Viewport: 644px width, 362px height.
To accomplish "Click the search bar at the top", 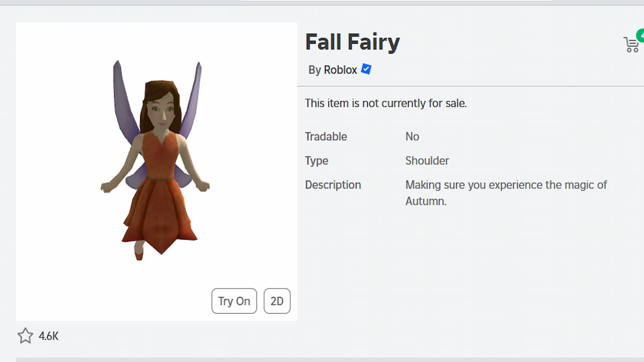I will (397, 2).
